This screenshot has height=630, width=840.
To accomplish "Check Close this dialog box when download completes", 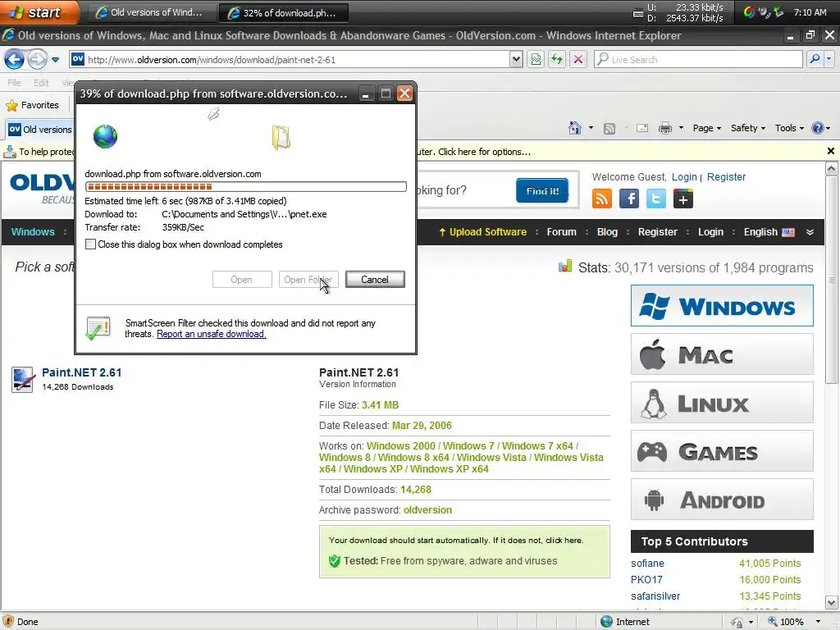I will [x=90, y=244].
